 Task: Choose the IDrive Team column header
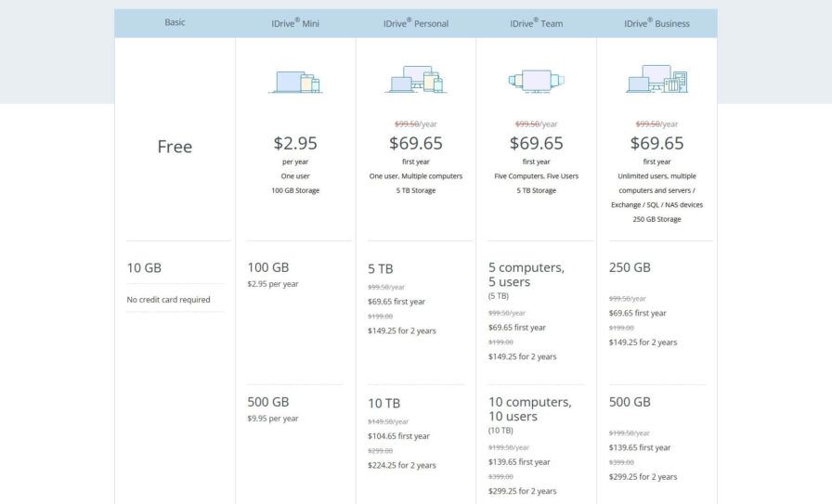(x=536, y=23)
